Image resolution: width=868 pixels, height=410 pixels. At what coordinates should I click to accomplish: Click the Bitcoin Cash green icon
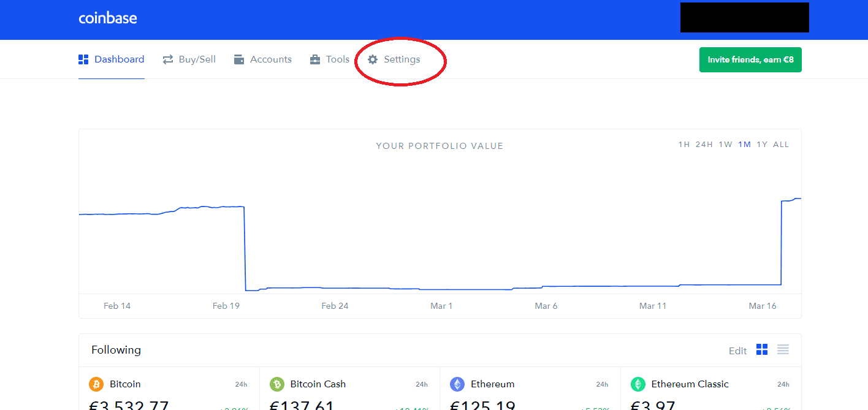point(277,384)
